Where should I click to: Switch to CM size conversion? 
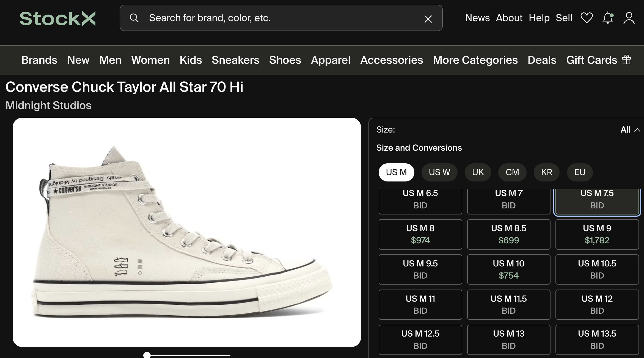512,172
